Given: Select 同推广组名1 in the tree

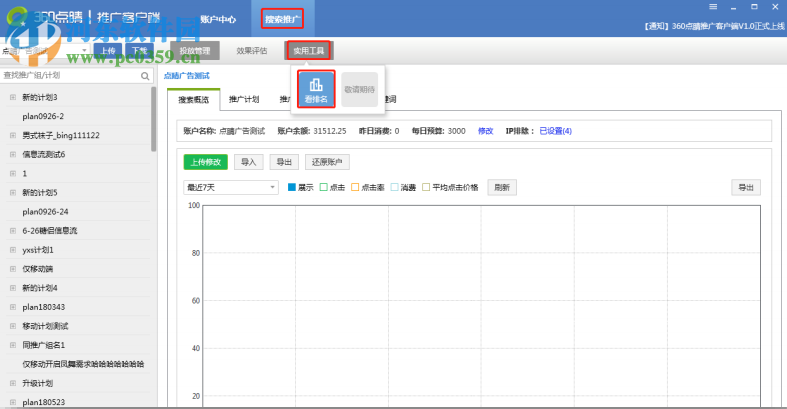Looking at the screenshot, I should click(44, 345).
